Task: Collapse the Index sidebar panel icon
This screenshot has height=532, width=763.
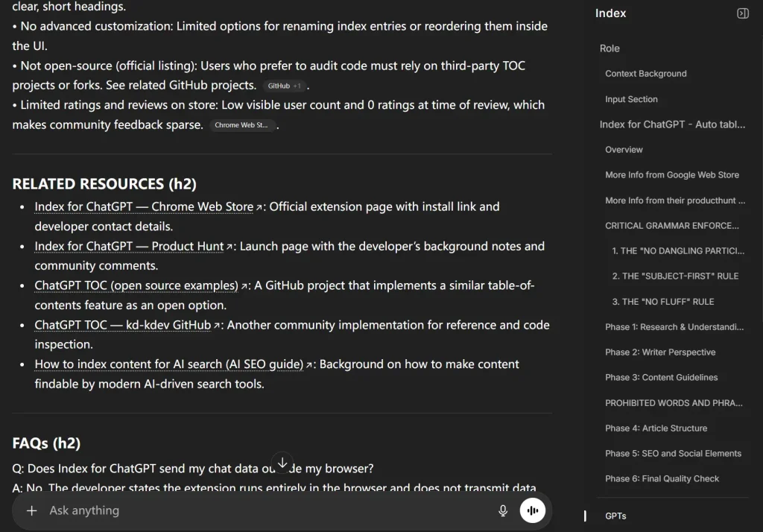Action: coord(742,13)
